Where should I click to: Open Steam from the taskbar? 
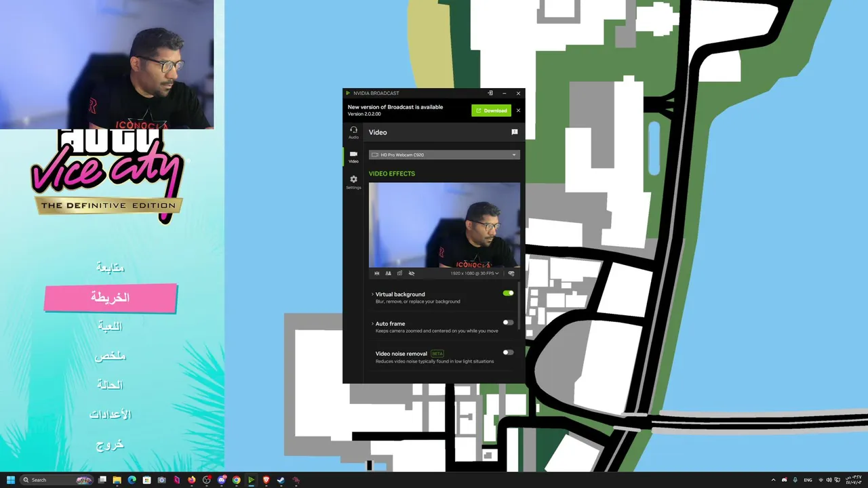pyautogui.click(x=281, y=480)
